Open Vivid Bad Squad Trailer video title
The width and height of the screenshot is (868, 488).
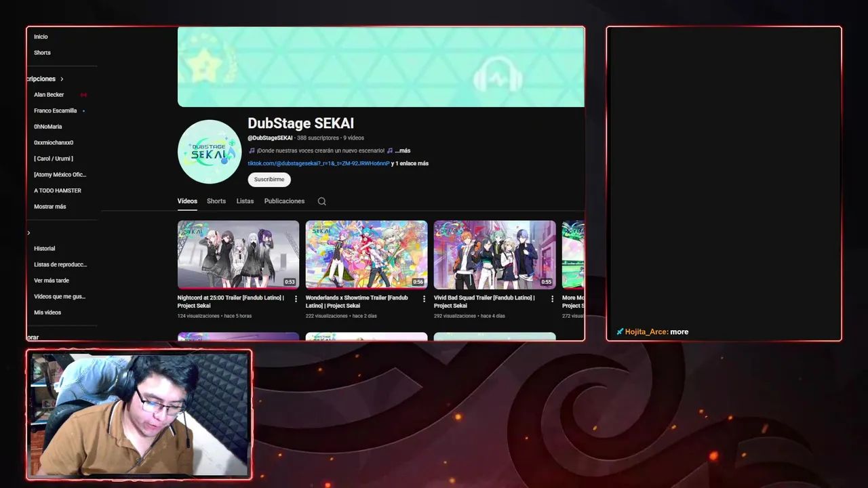point(484,302)
